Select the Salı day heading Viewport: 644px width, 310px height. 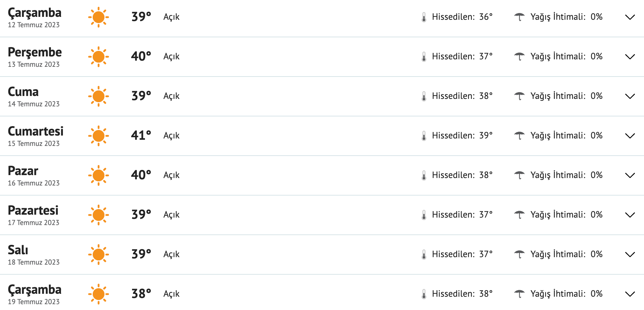tap(18, 250)
